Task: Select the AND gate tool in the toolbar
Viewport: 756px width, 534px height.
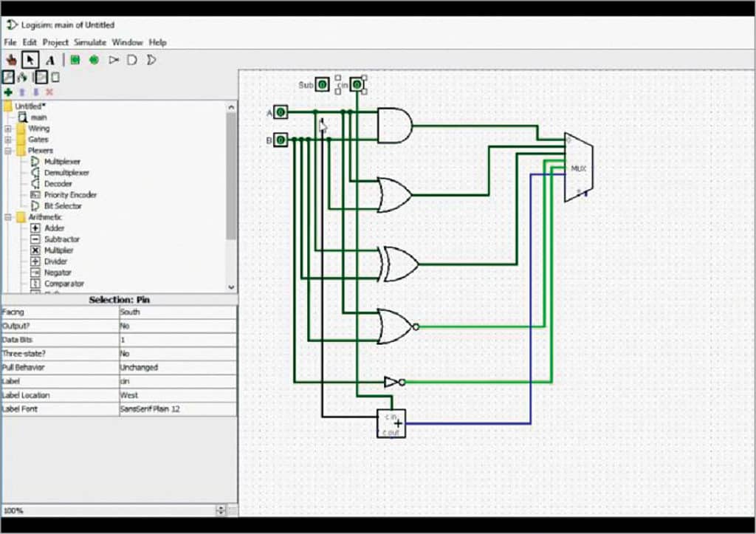Action: [x=133, y=59]
